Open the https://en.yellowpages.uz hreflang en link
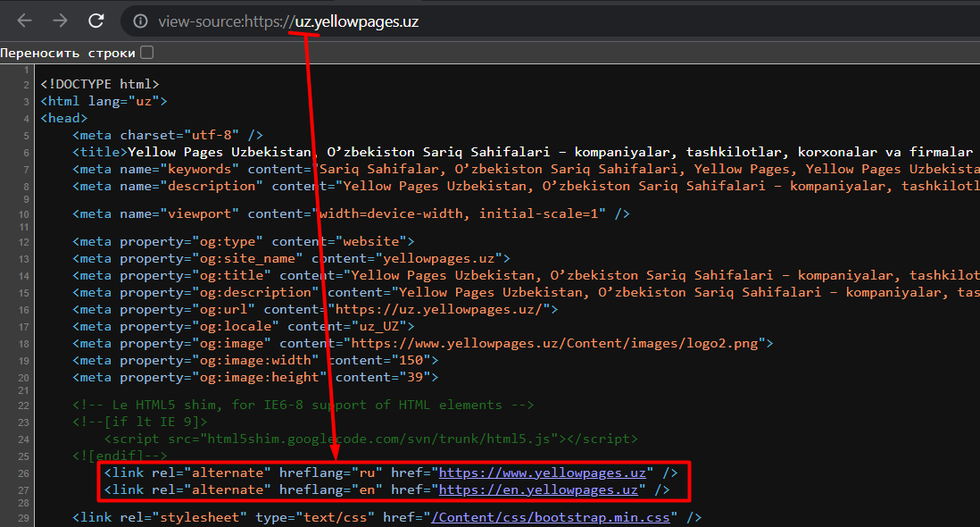 click(x=538, y=489)
